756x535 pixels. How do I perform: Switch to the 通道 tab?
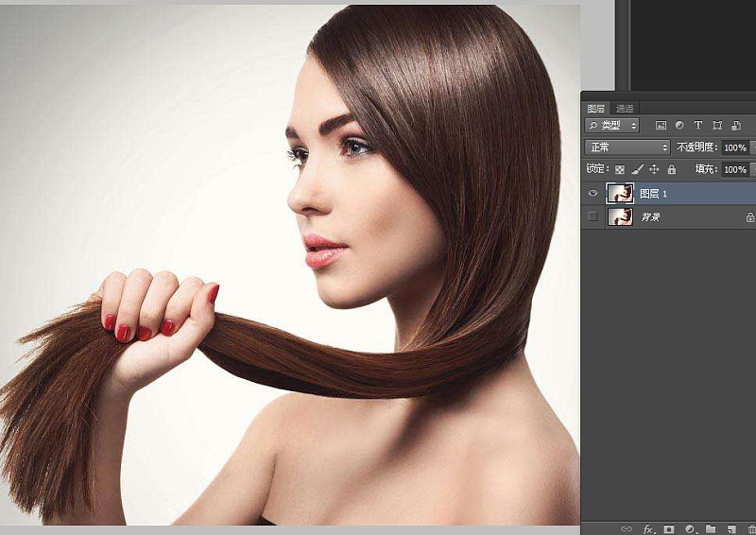tap(625, 109)
